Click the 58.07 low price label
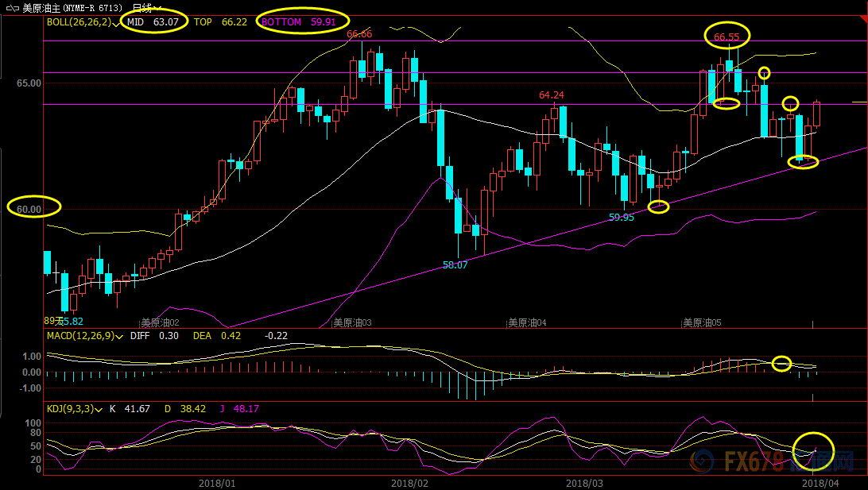This screenshot has height=490, width=868. pyautogui.click(x=455, y=265)
